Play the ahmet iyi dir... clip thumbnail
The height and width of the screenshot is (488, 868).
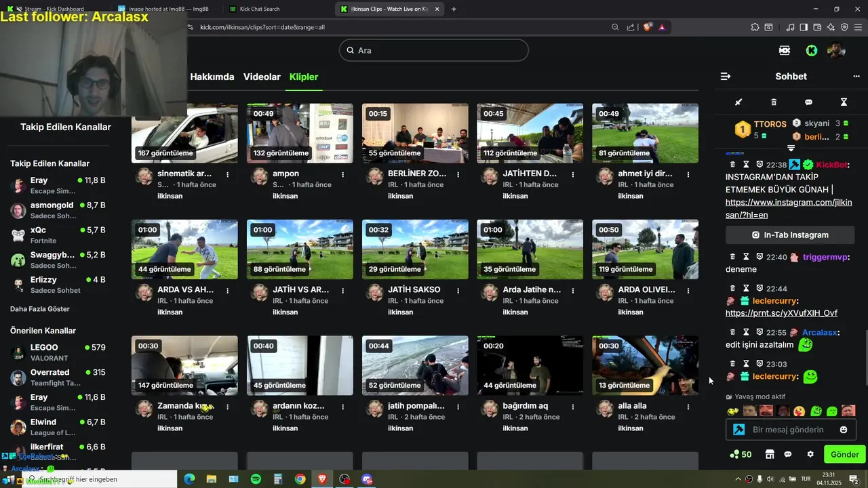coord(645,134)
